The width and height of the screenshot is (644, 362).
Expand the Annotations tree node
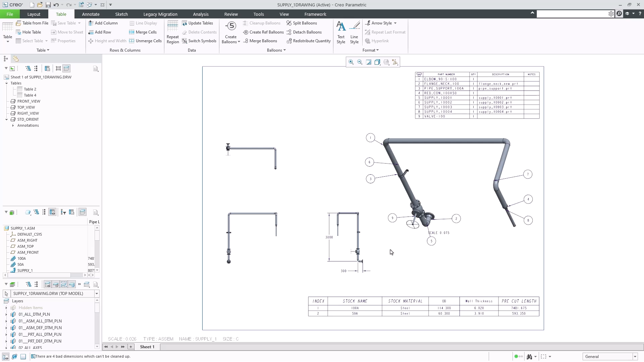tap(13, 125)
